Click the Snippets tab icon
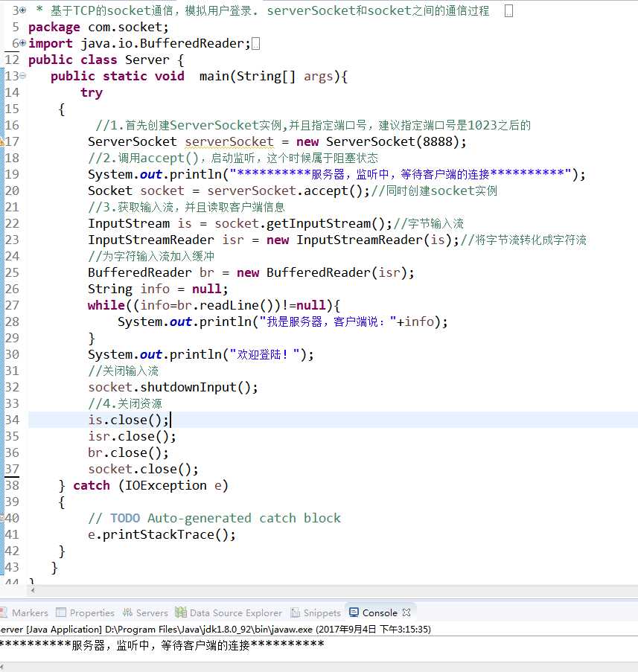The image size is (638, 672). click(x=295, y=612)
